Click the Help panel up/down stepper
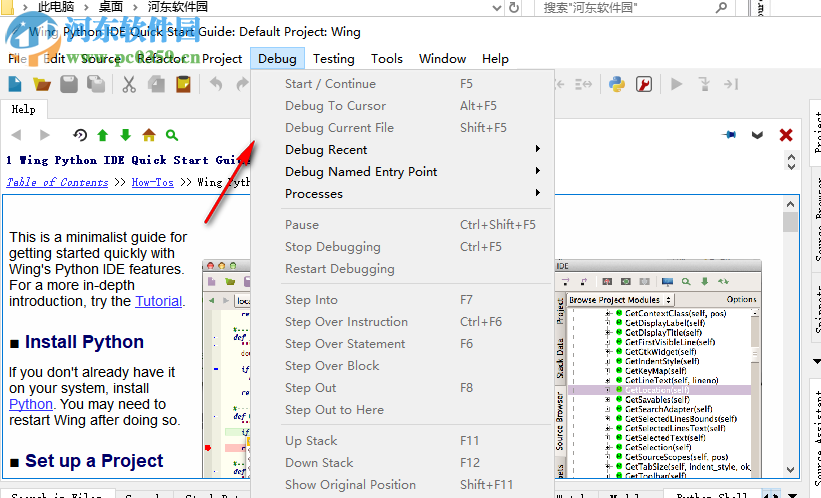Viewport: 821px width, 498px height. click(x=791, y=161)
